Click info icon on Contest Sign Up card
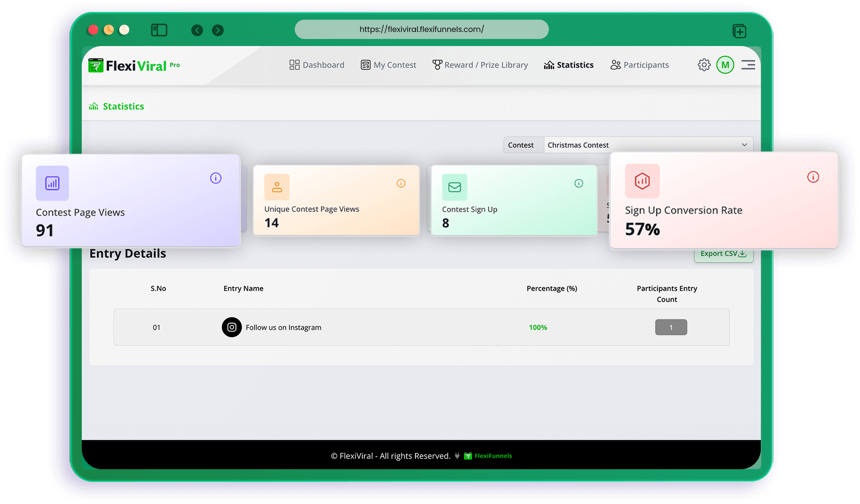This screenshot has width=860, height=504. click(x=579, y=183)
